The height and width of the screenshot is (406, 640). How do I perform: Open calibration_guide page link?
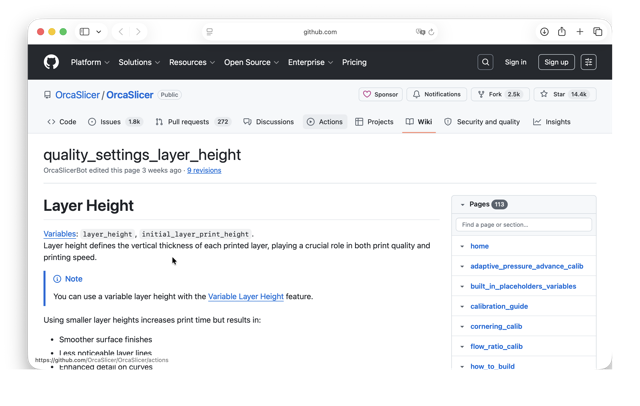click(499, 306)
